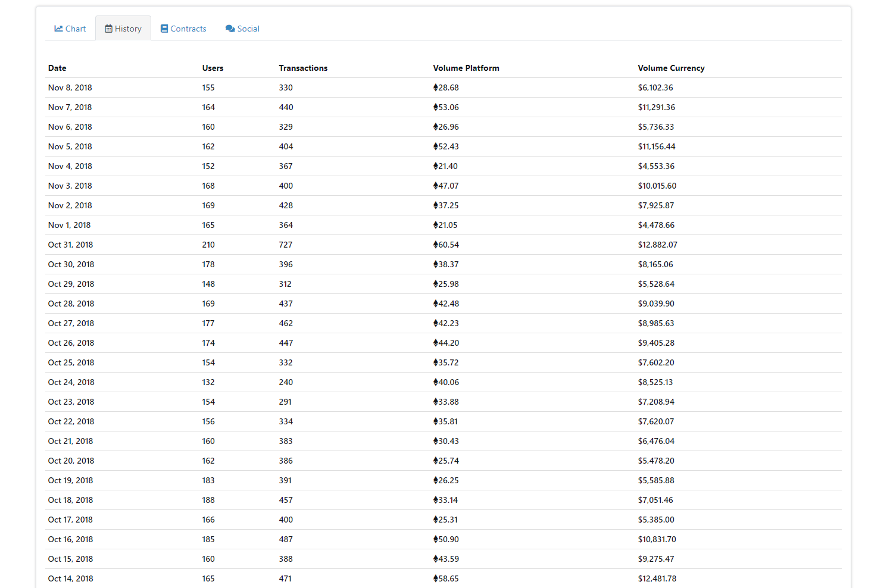Click the Nov 5, 2018 date cell
Screen dimensions: 890x588
[70, 146]
